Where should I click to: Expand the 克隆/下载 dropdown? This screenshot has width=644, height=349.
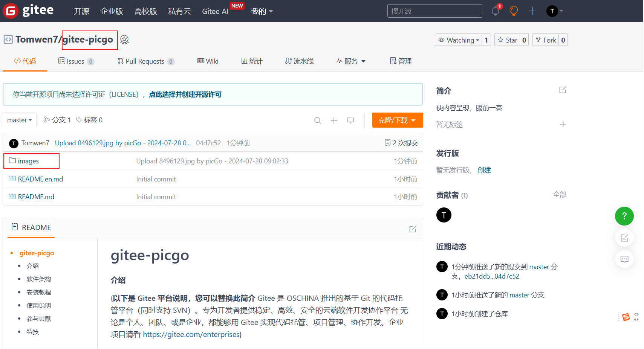click(x=398, y=120)
